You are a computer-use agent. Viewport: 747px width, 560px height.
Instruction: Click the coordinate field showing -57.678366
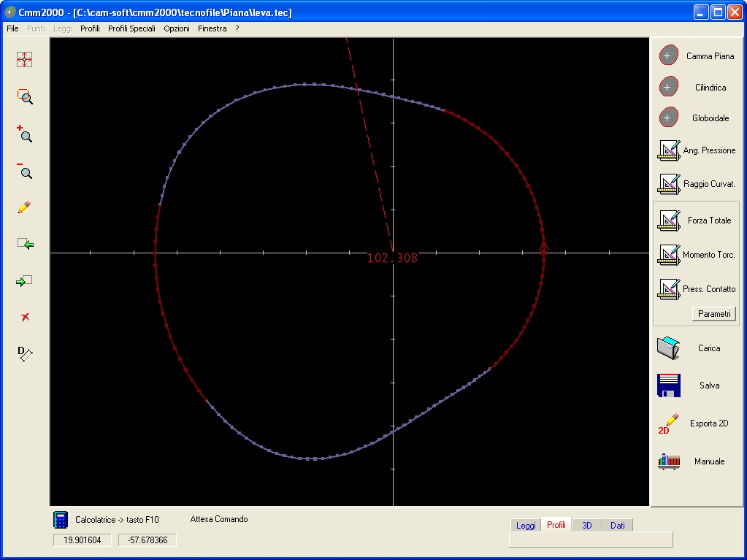pyautogui.click(x=148, y=540)
